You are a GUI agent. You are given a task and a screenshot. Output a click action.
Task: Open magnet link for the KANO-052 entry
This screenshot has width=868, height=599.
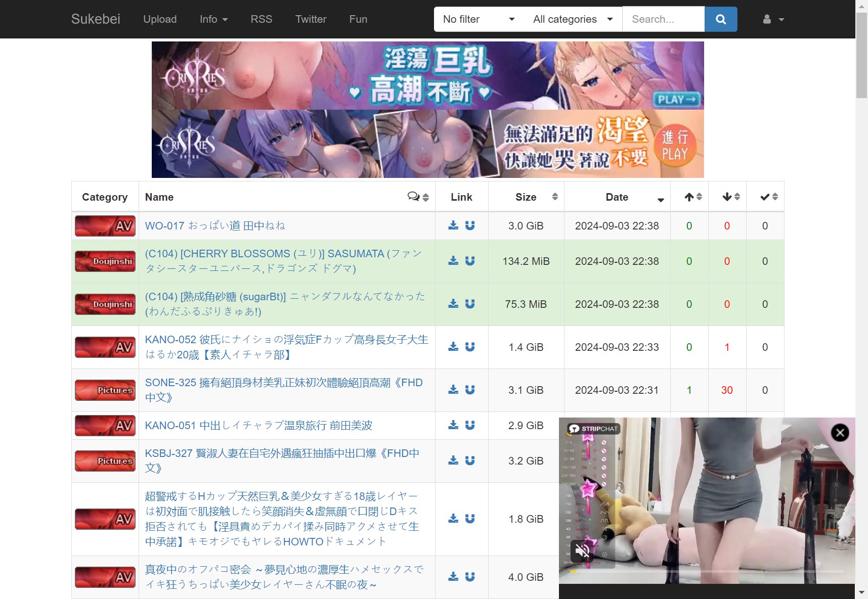click(470, 347)
